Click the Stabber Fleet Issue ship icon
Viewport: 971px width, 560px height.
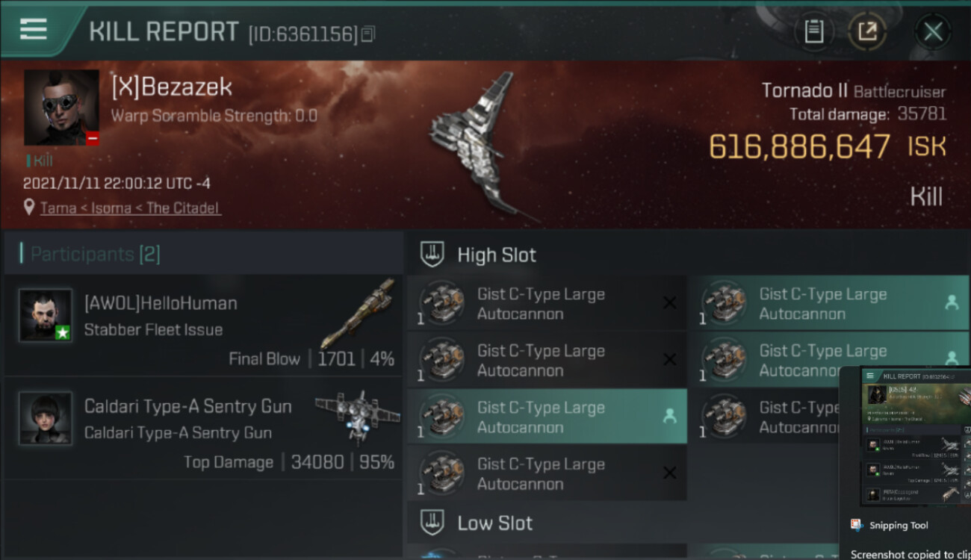[x=362, y=312]
